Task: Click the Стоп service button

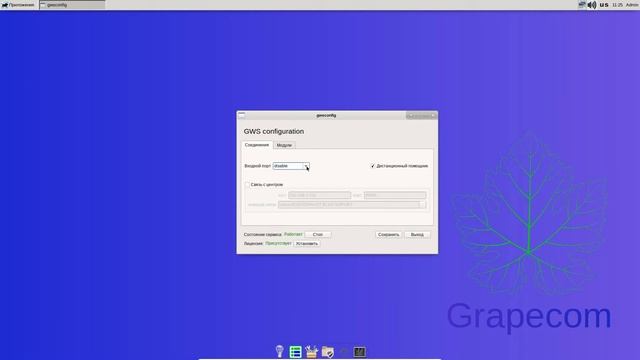Action: [x=318, y=234]
